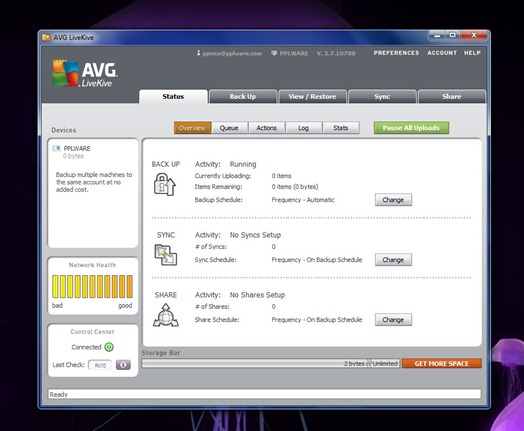
Task: Click the version number V. 3.7.10788
Action: click(x=336, y=53)
